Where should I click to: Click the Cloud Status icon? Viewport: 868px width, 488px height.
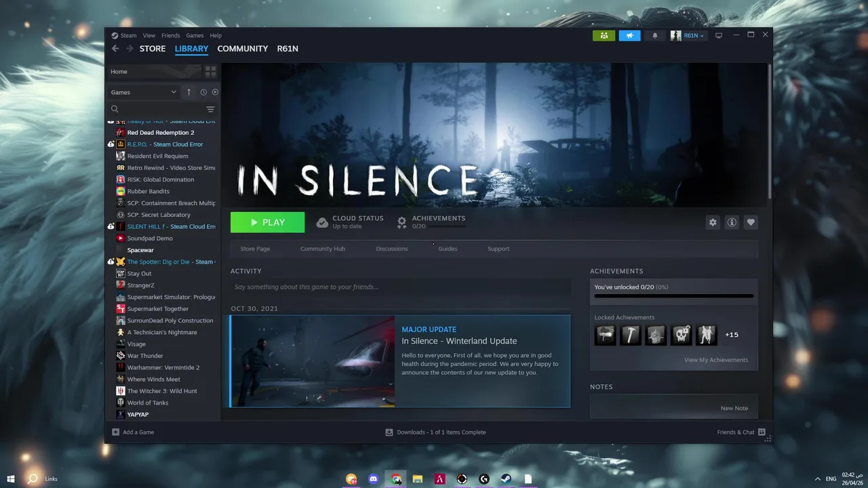[321, 222]
